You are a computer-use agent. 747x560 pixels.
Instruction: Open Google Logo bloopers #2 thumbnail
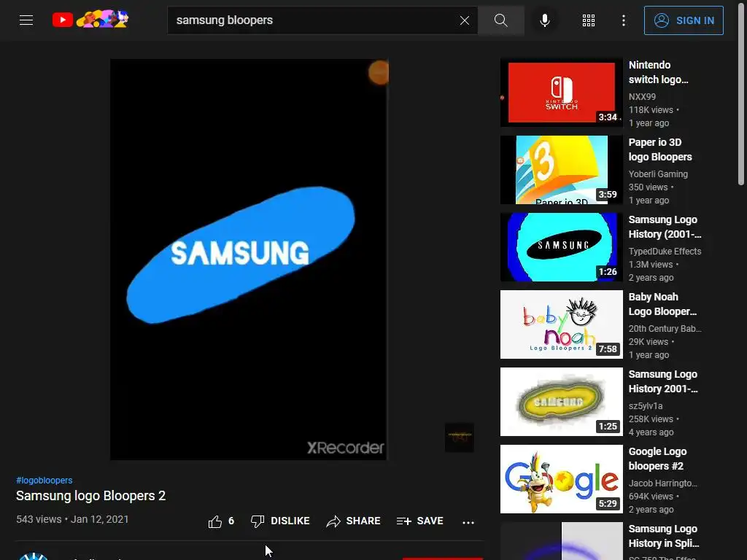(561, 479)
